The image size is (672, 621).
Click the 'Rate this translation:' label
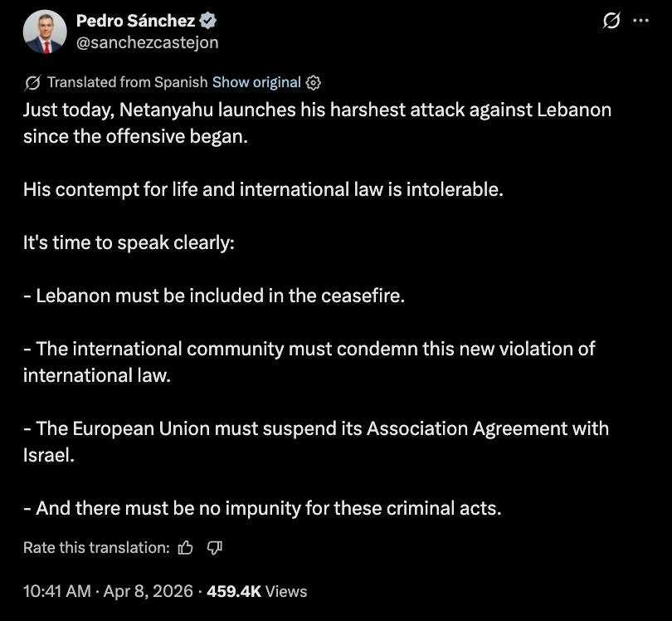point(96,547)
